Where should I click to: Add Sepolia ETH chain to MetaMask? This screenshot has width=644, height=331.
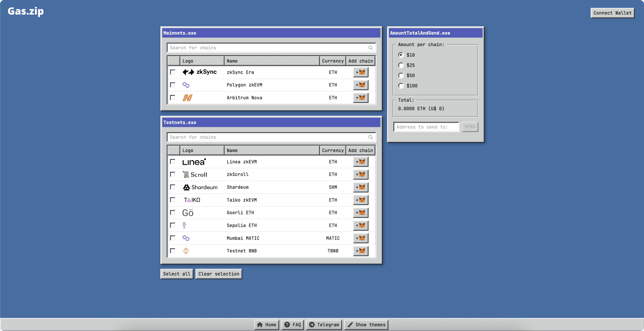[x=361, y=226]
